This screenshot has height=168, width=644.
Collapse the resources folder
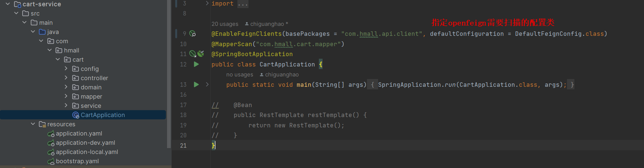[33, 124]
